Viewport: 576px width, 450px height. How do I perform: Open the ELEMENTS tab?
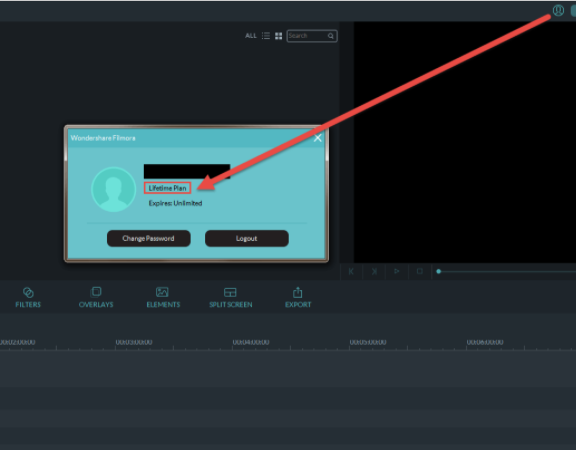point(163,298)
